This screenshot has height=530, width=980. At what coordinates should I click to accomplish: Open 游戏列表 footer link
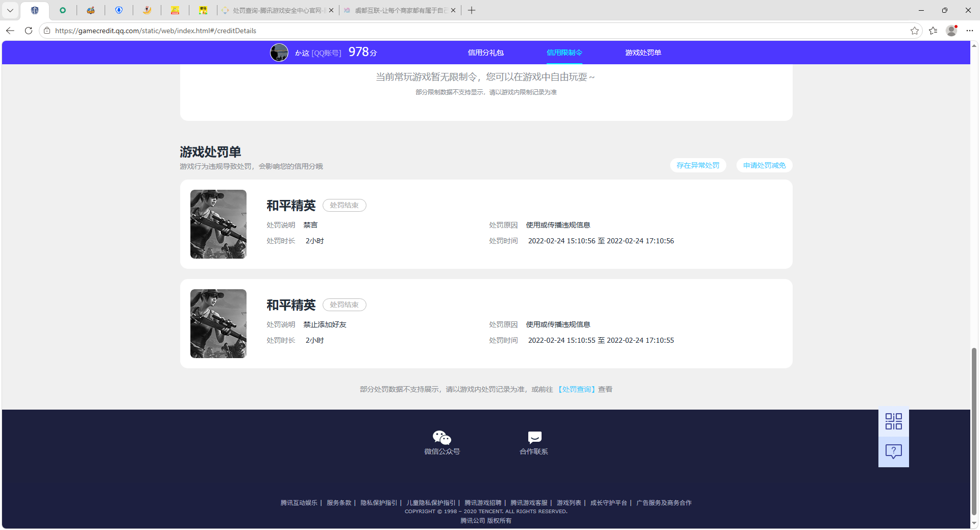tap(569, 503)
